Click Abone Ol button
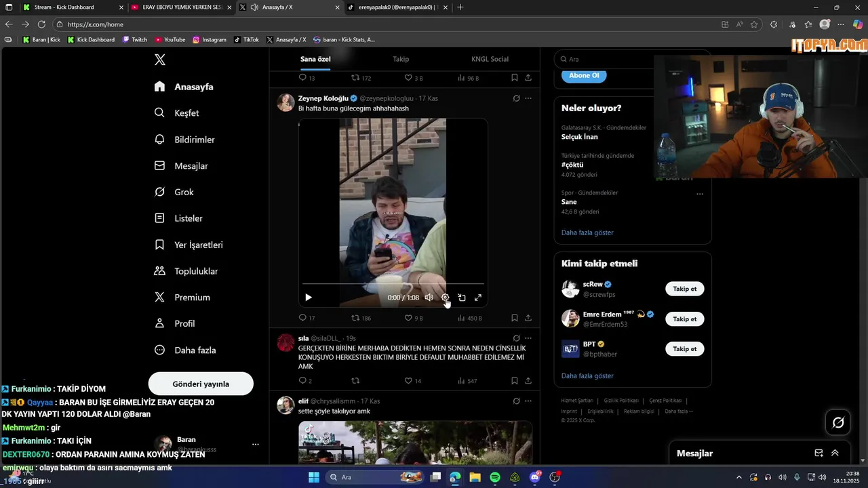Viewport: 868px width, 488px height. click(584, 75)
